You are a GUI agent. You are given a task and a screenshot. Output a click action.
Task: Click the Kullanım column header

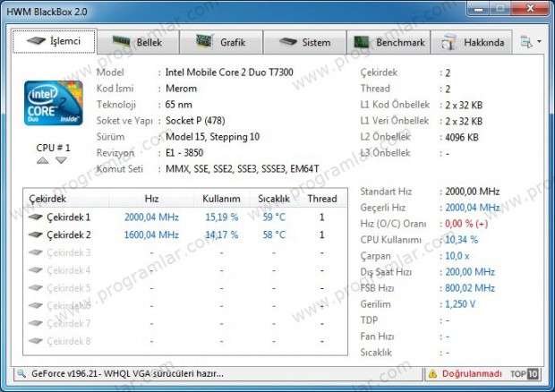tap(222, 199)
